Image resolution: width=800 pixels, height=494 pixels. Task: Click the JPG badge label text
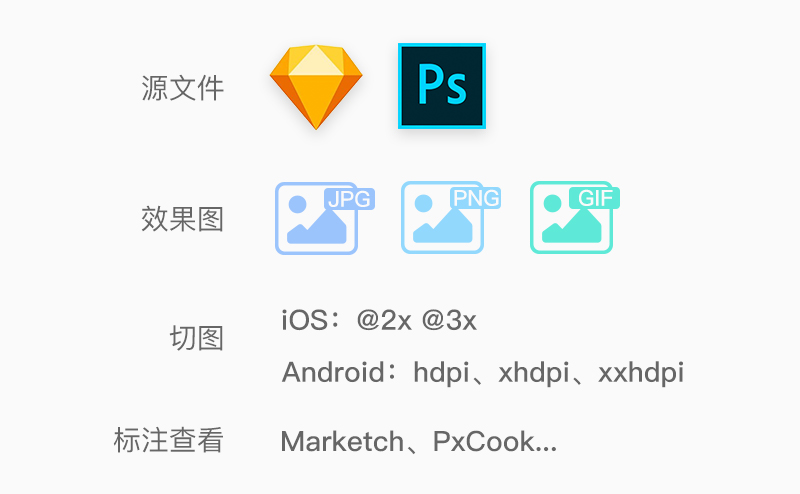click(349, 199)
